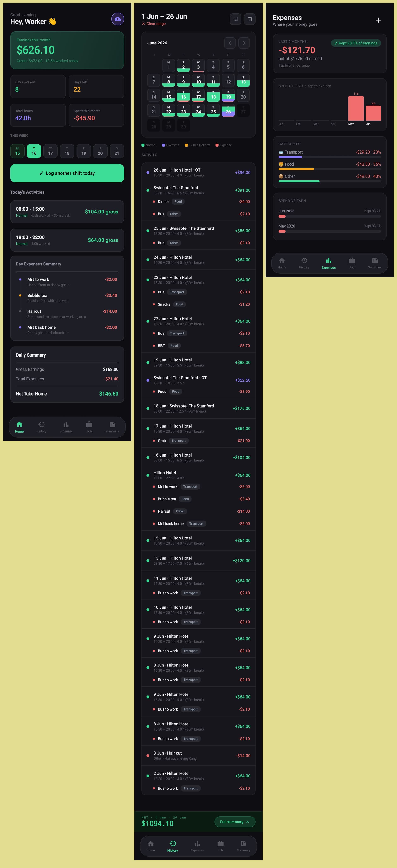Tap the May bar in spend trend chart
Screen dimensions: 397x868
pos(356,108)
